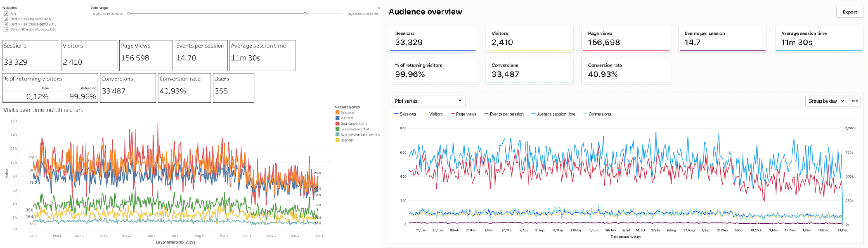This screenshot has width=868, height=248.
Task: Select the Conversion rate card showing 40.93%
Action: click(x=625, y=70)
